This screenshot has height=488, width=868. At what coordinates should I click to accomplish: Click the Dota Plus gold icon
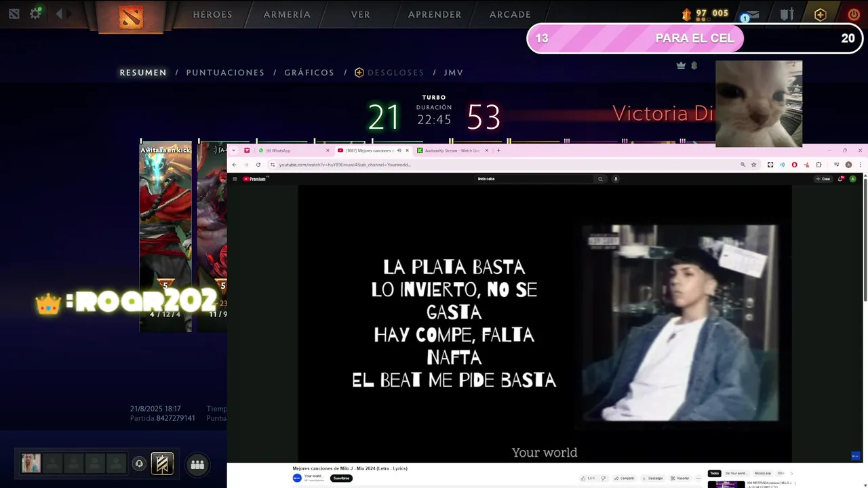coord(820,14)
